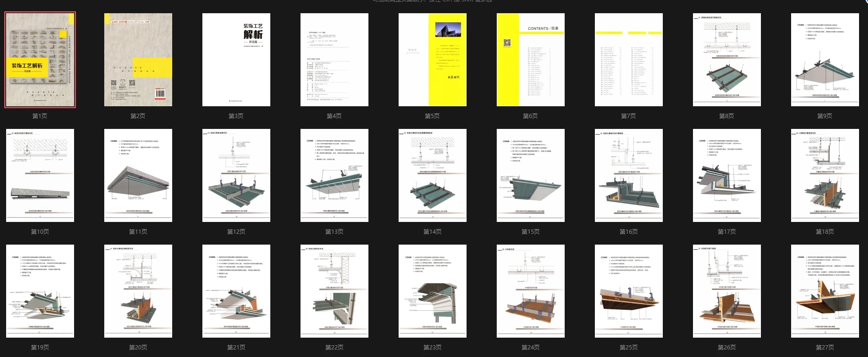Click the page 5 yellow building photo thumbnail
The width and height of the screenshot is (868, 357).
[433, 60]
